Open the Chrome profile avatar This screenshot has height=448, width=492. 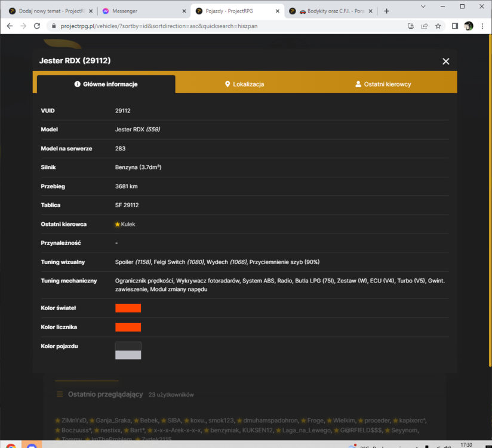(469, 26)
